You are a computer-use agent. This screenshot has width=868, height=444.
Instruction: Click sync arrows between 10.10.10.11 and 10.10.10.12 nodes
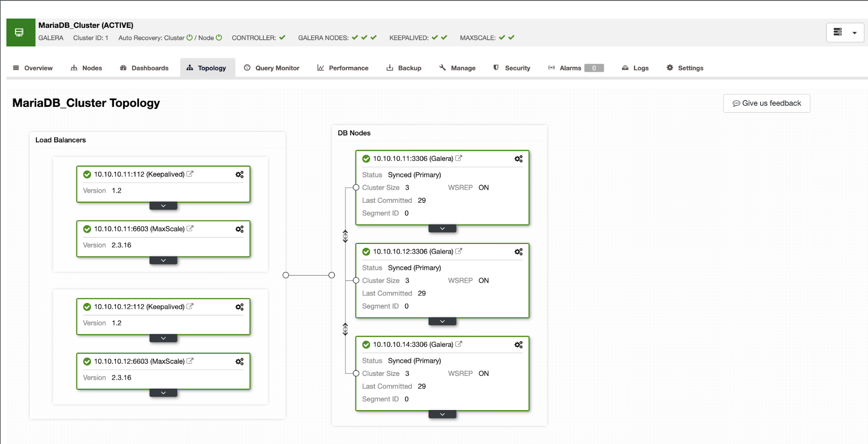345,236
